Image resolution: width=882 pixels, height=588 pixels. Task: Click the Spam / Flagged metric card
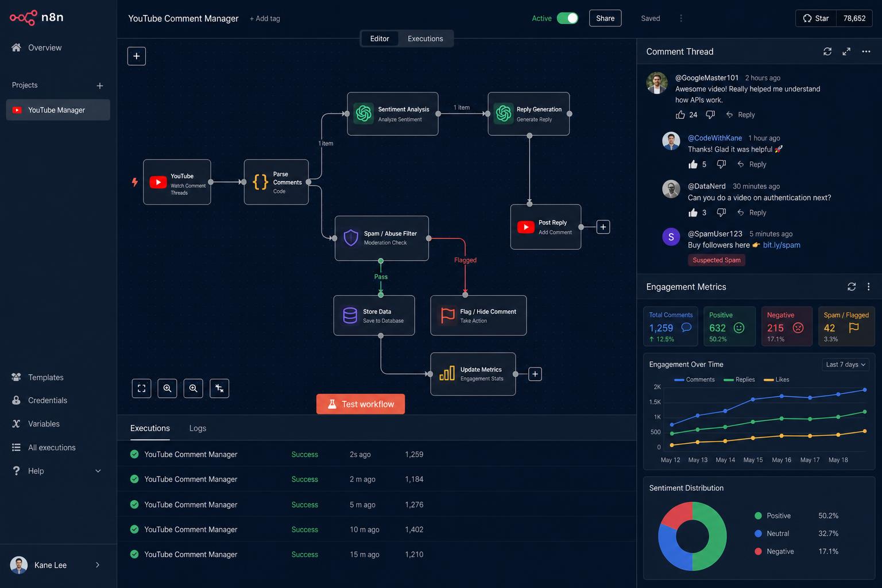click(846, 326)
